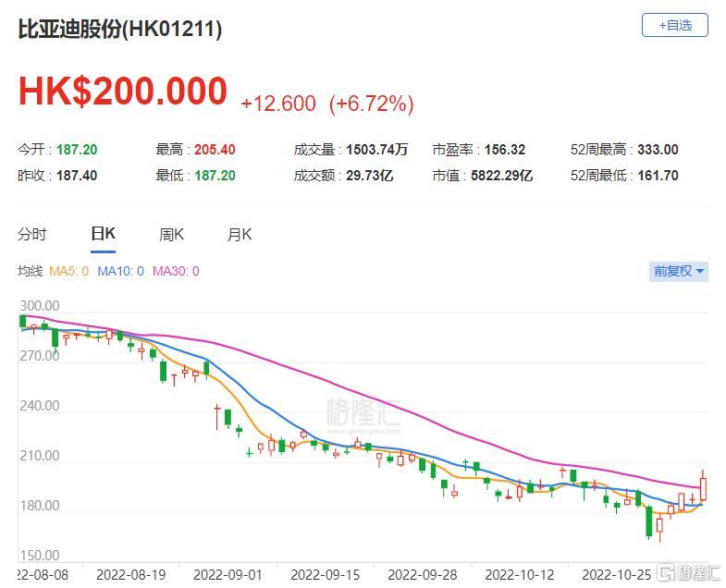Add stock to watchlist with +自选 button
Viewport: 726px width, 588px height.
click(674, 25)
